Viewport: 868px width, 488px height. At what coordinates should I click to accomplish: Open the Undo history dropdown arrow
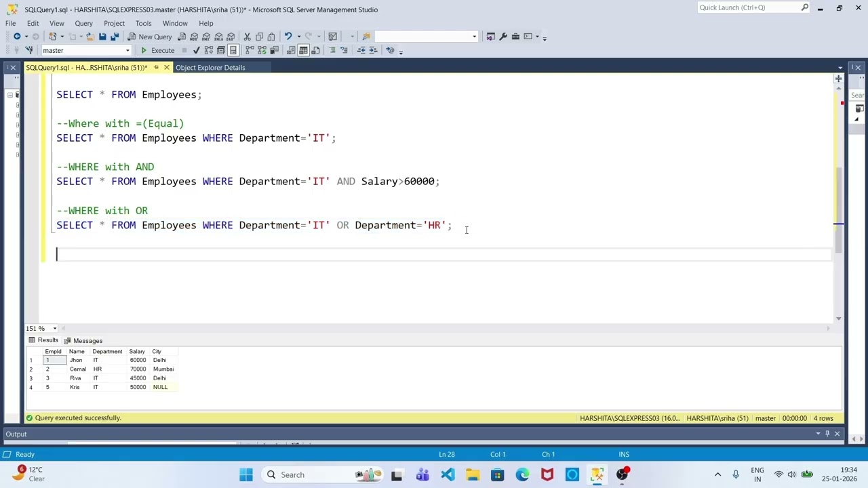tap(299, 37)
